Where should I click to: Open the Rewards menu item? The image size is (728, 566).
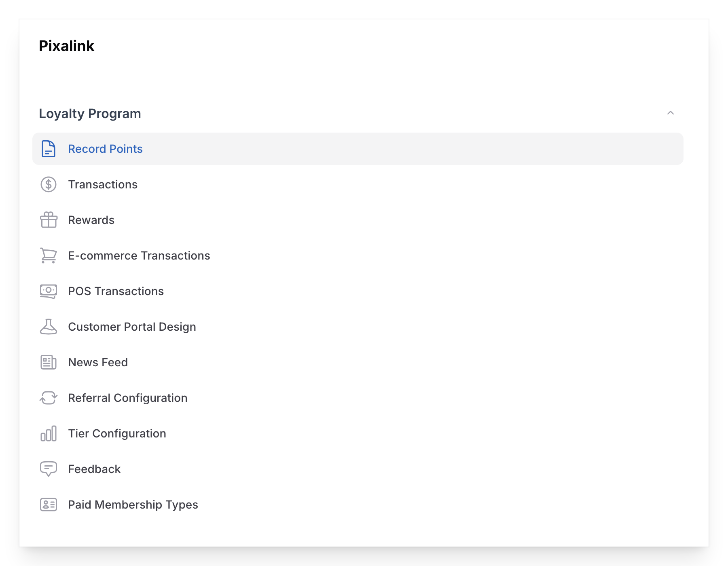click(91, 220)
